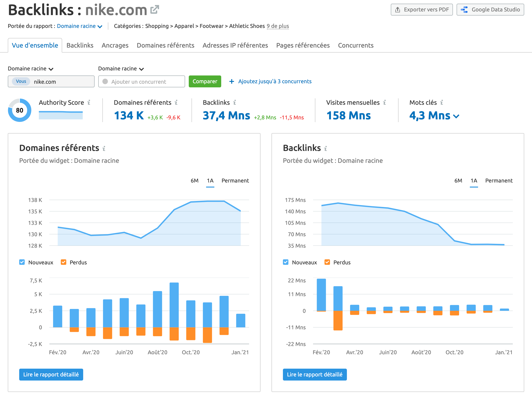This screenshot has width=532, height=397.
Task: Show Visites mensuelles info icon
Action: coord(384,102)
